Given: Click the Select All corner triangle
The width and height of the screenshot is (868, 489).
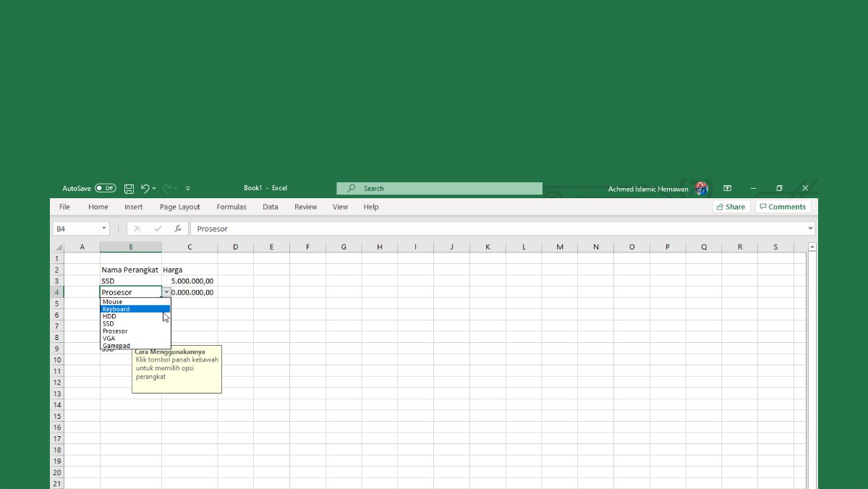Looking at the screenshot, I should coord(58,247).
